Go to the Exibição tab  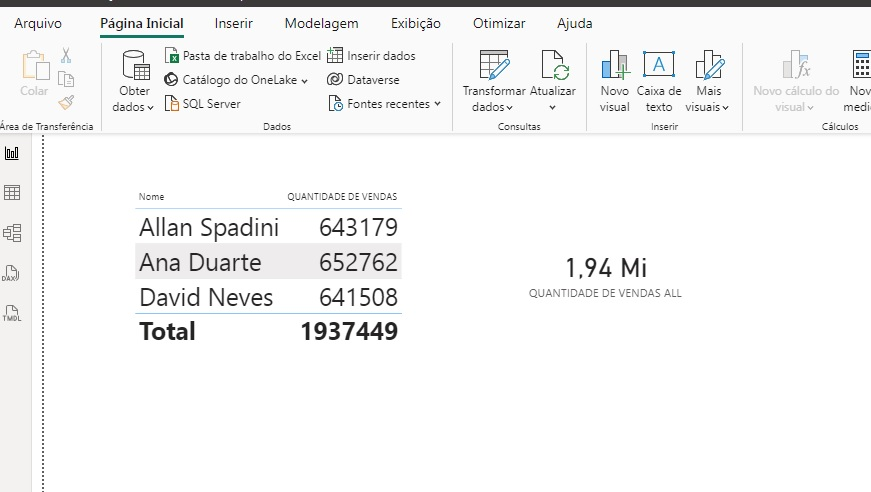pyautogui.click(x=416, y=23)
